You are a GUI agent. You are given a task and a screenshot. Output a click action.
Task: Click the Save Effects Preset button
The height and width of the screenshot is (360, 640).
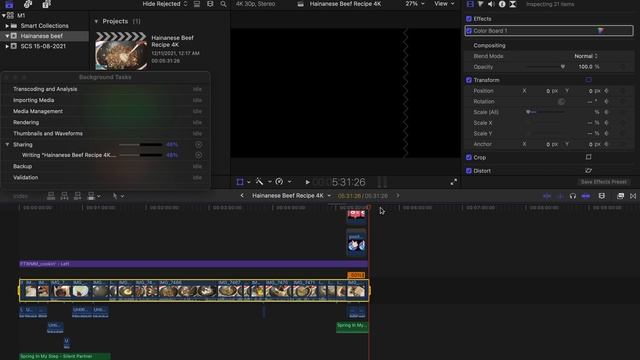(x=604, y=182)
